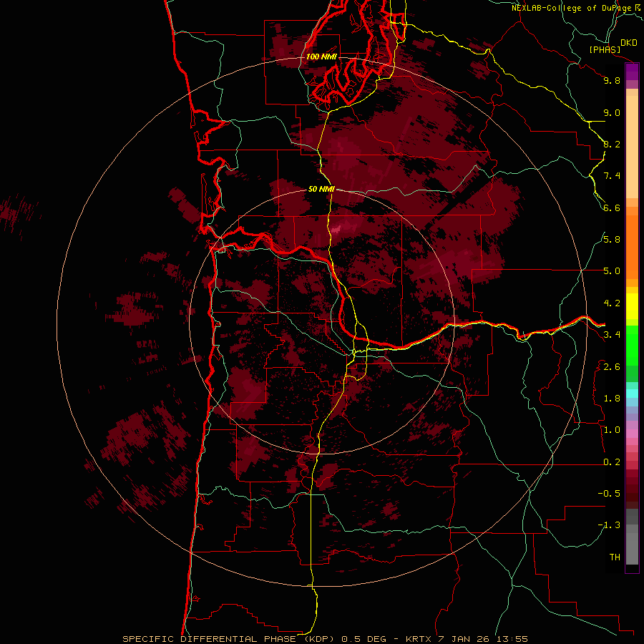Click the 7.4 scale value label

pos(612,176)
